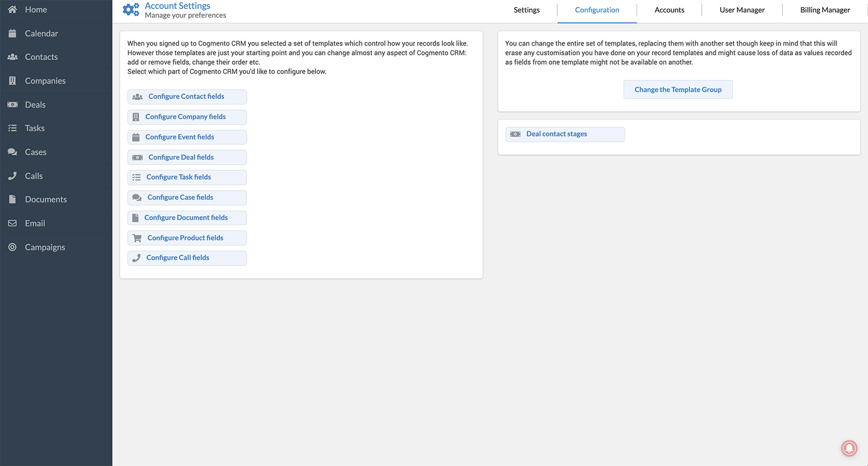Open Configure Document fields label

(x=186, y=217)
